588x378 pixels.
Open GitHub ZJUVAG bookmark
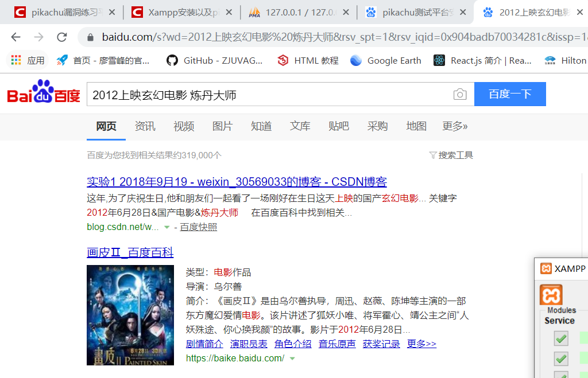tap(214, 60)
